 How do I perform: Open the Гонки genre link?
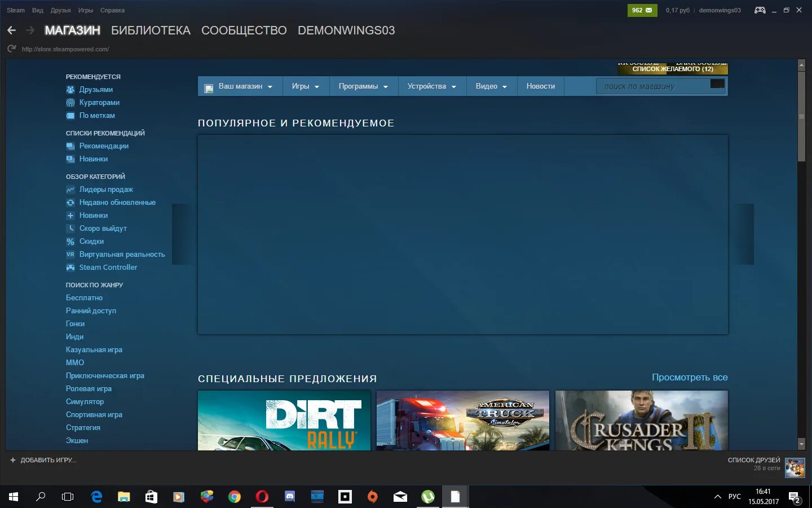click(76, 324)
